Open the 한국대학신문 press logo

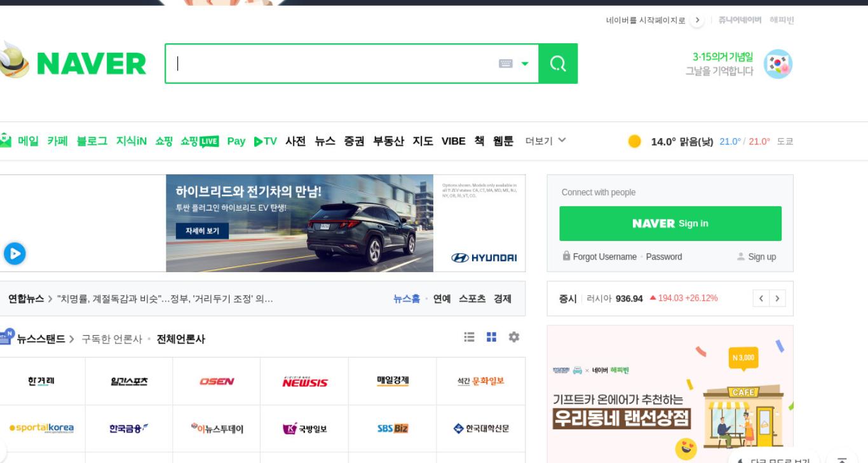click(481, 428)
